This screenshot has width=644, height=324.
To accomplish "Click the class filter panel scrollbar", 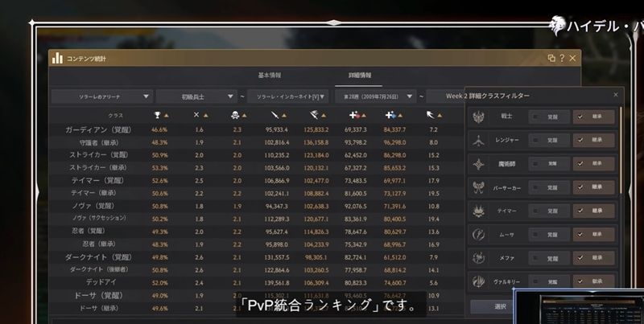I will (621, 150).
